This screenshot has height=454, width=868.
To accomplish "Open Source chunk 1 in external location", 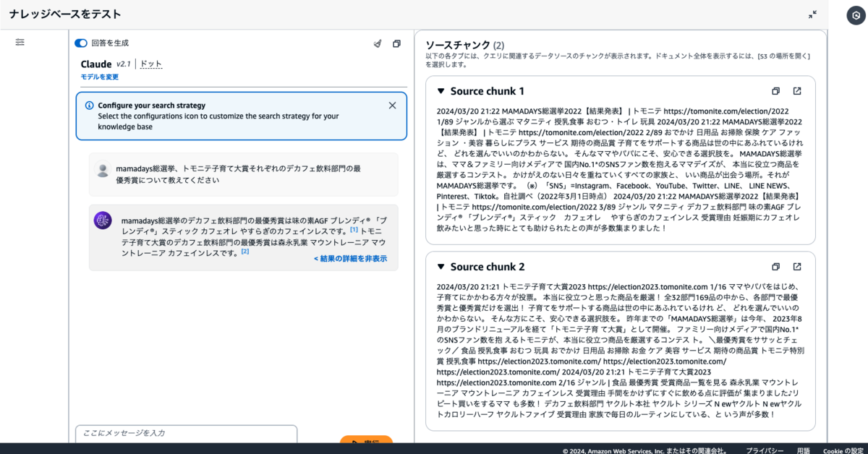I will tap(797, 91).
